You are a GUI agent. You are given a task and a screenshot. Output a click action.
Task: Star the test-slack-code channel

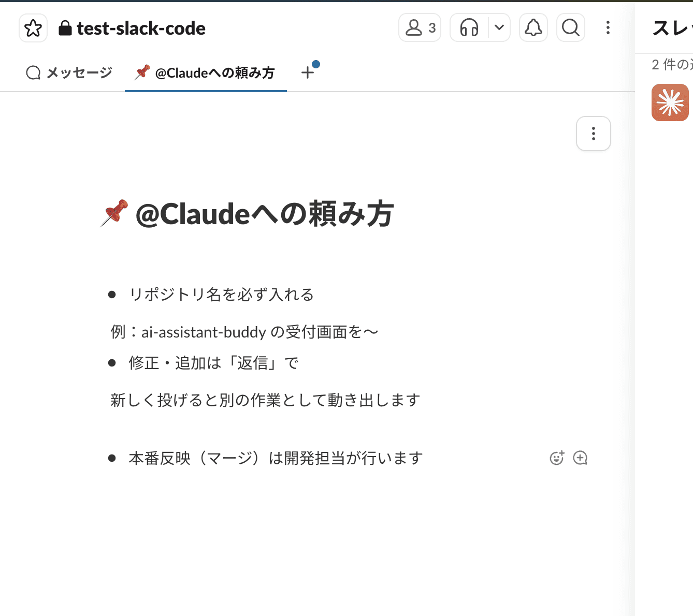coord(33,28)
